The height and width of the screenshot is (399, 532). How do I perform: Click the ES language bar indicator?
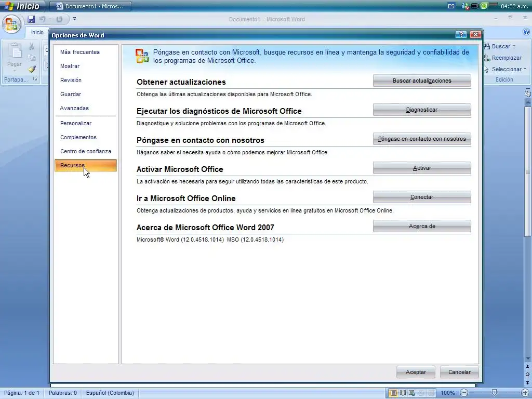[x=451, y=6]
